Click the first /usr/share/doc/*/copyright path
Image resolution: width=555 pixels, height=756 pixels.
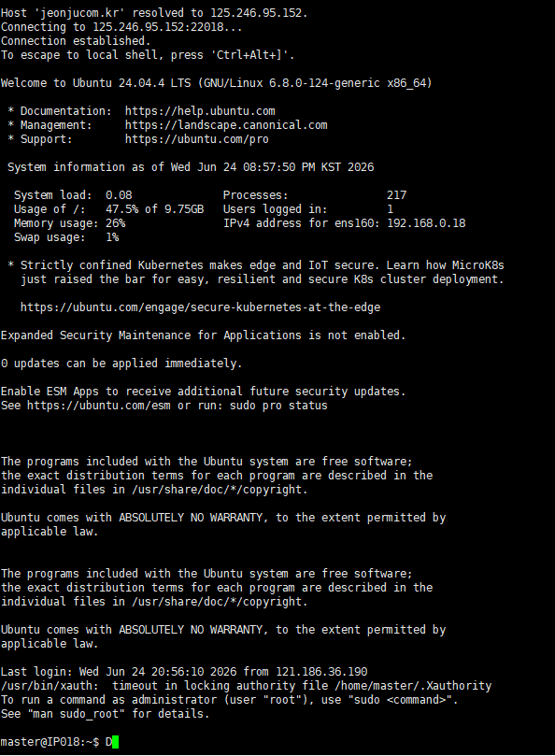pos(220,490)
